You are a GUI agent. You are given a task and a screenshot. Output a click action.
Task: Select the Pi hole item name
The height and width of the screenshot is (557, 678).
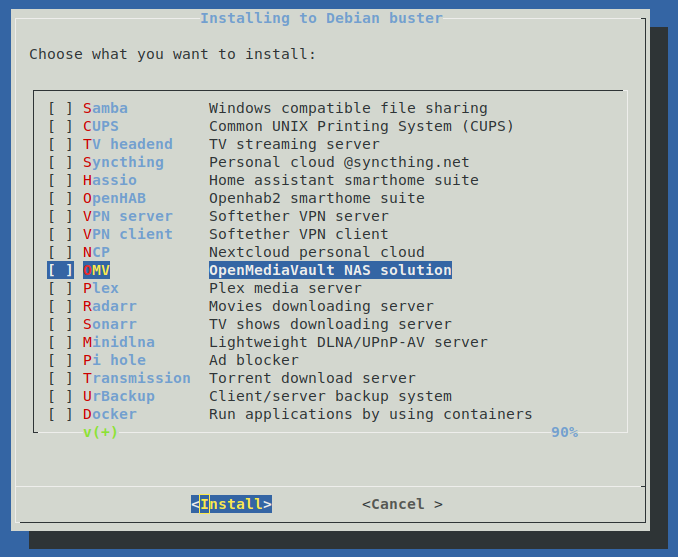[x=115, y=360]
